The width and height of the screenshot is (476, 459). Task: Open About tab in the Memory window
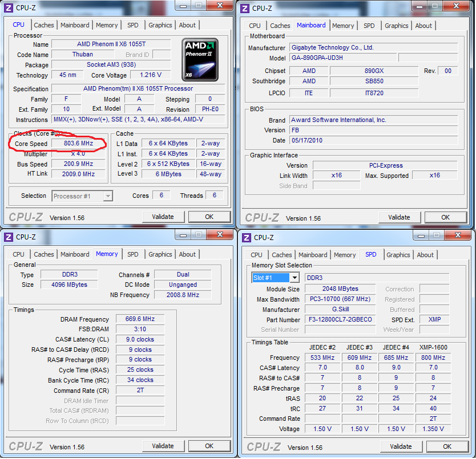tap(187, 254)
